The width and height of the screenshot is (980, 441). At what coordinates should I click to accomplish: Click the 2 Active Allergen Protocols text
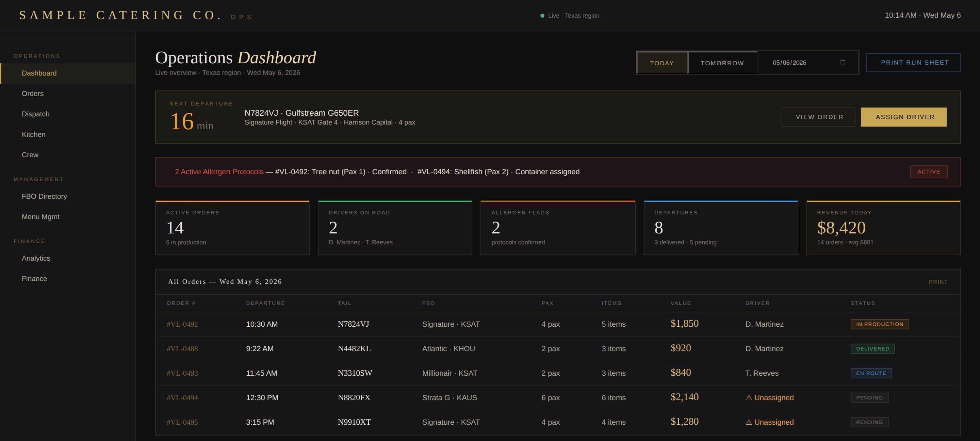[x=219, y=171]
